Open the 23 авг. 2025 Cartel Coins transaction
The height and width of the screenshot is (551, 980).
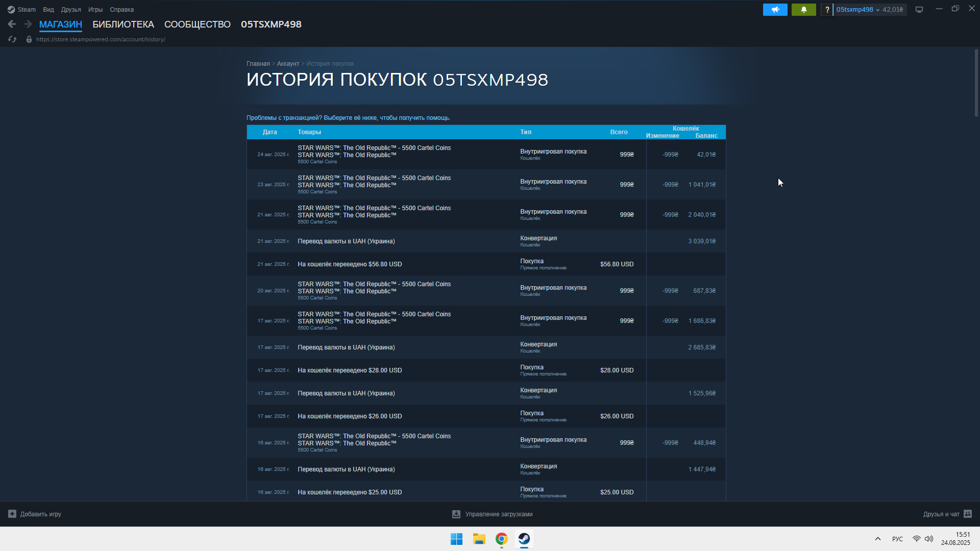(486, 185)
